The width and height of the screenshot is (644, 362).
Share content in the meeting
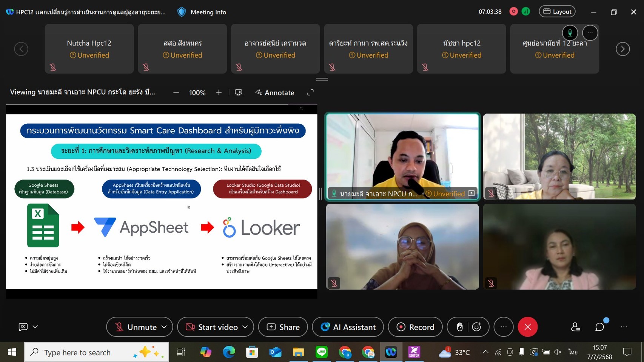tap(283, 327)
